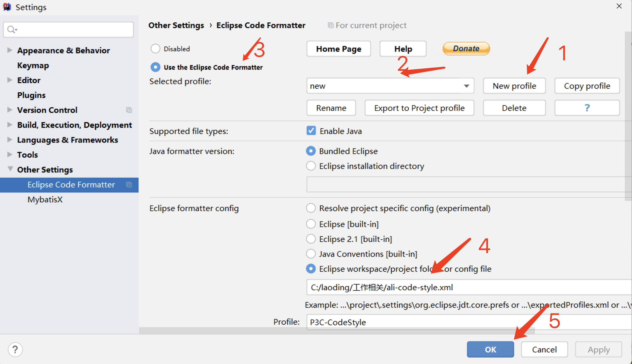Click the Home Page button
The width and height of the screenshot is (632, 364).
(x=339, y=49)
